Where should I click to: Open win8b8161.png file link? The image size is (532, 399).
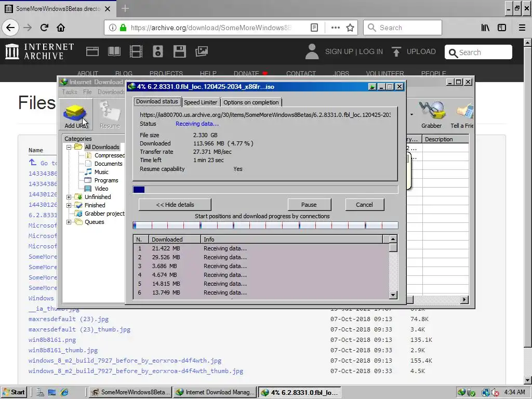(52, 340)
